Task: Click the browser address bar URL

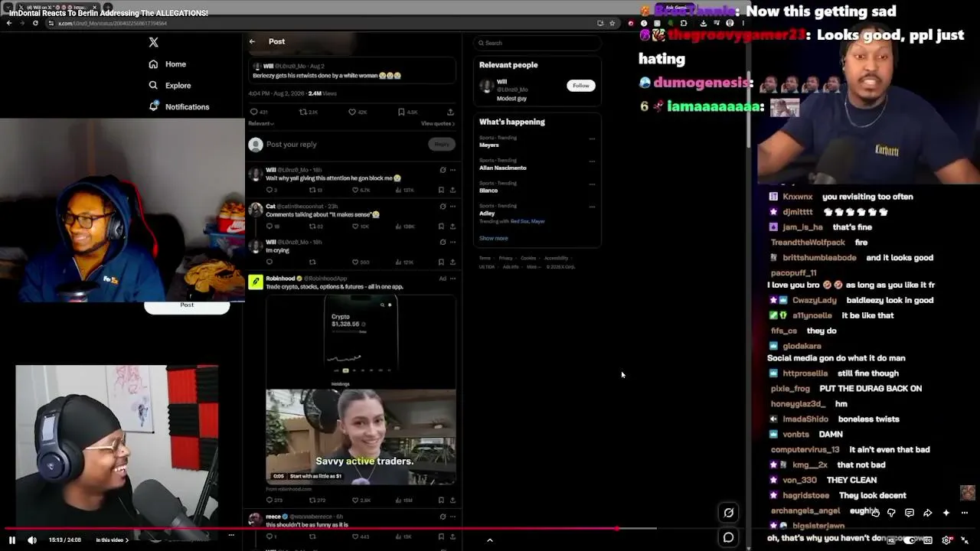Action: pyautogui.click(x=113, y=24)
